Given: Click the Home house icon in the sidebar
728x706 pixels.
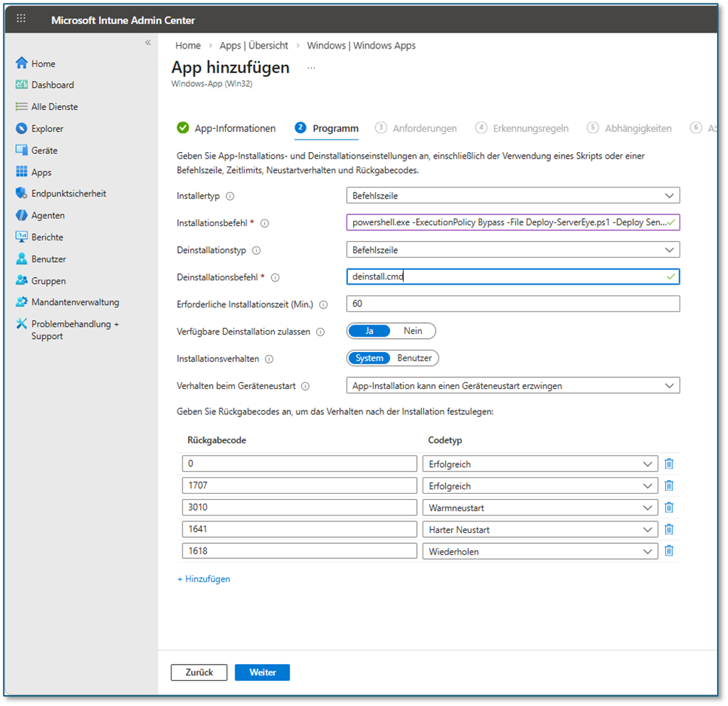Looking at the screenshot, I should click(22, 63).
